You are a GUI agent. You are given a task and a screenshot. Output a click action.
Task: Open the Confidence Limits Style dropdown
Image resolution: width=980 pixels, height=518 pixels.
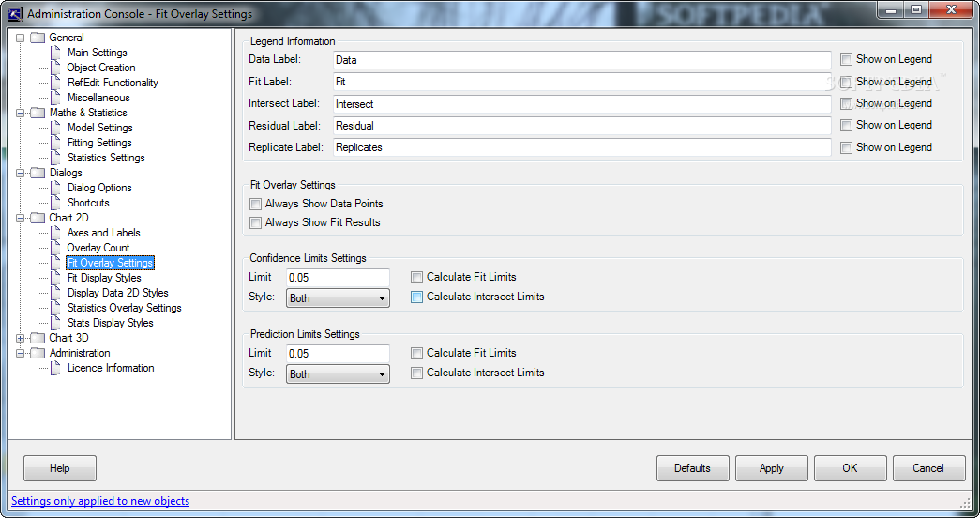338,297
